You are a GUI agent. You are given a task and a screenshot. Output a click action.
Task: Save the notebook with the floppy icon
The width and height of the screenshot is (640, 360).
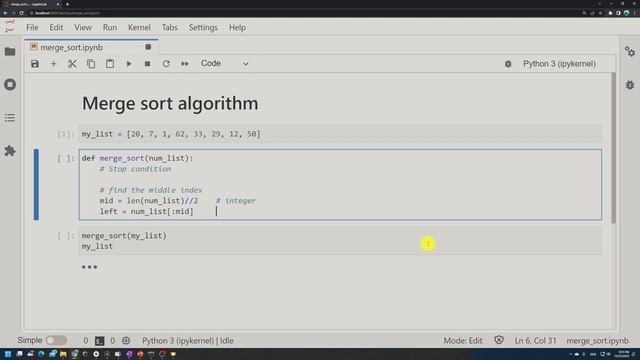click(x=35, y=64)
